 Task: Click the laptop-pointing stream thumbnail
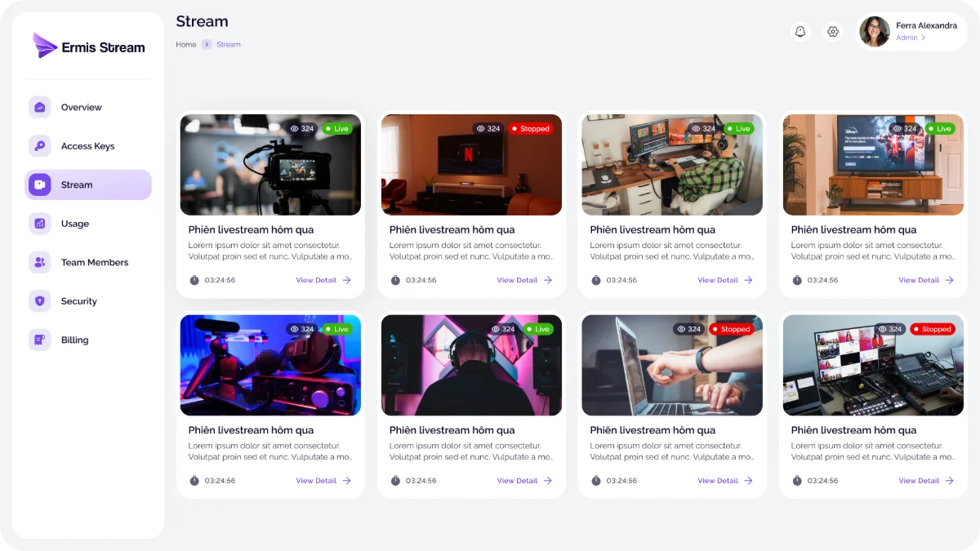[x=671, y=365]
